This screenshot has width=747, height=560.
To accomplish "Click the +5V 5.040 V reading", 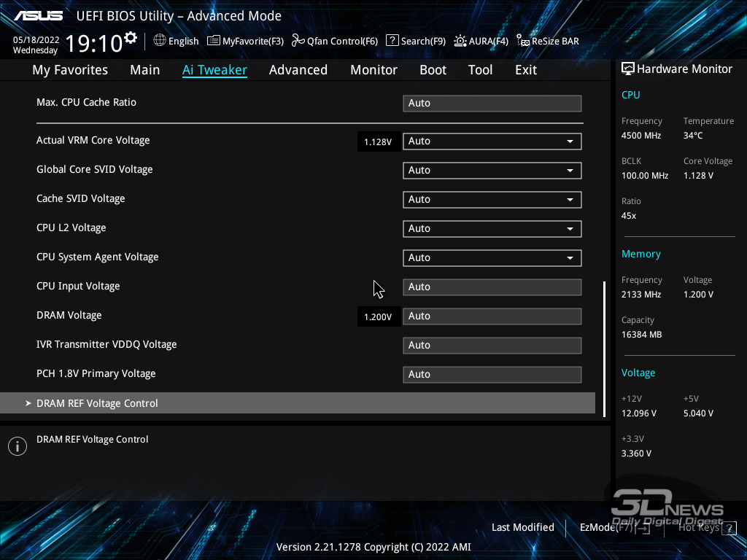I will pos(698,413).
